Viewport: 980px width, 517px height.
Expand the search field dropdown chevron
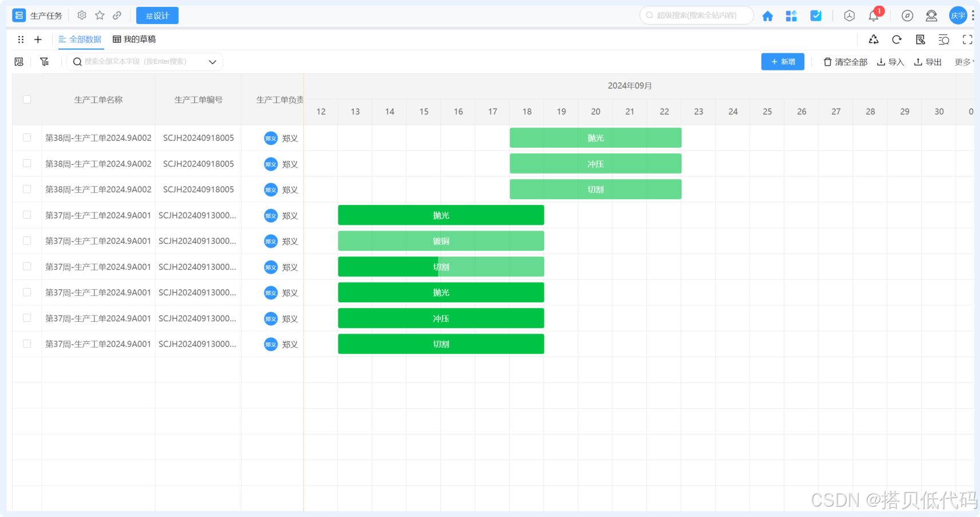(212, 62)
